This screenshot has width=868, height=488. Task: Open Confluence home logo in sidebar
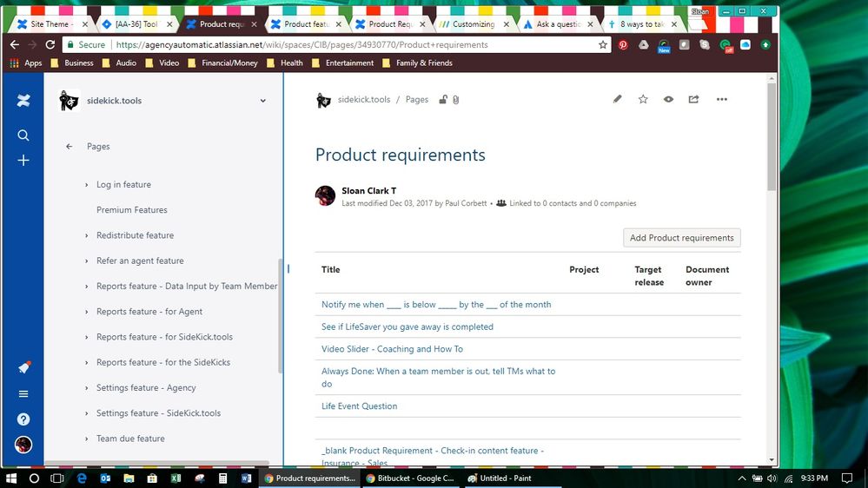tap(23, 101)
